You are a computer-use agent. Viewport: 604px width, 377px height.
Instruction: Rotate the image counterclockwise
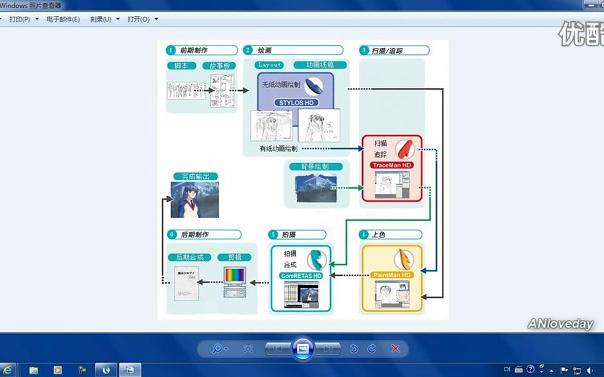(354, 349)
